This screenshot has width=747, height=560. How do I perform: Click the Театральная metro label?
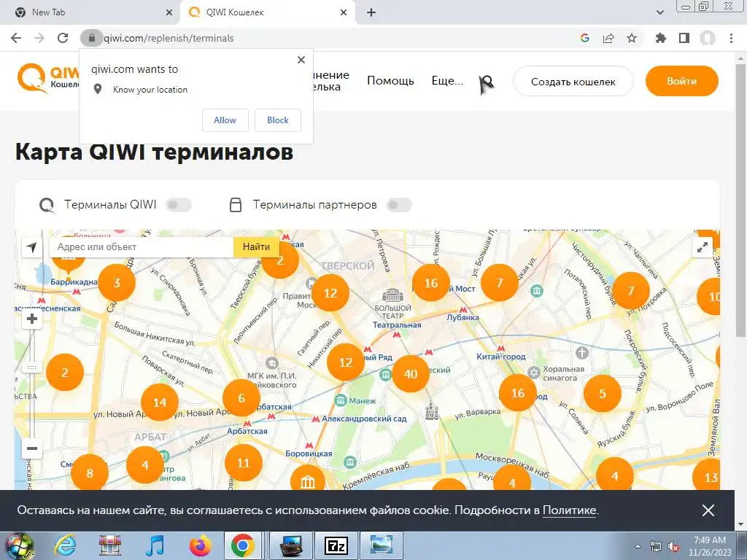(x=397, y=324)
